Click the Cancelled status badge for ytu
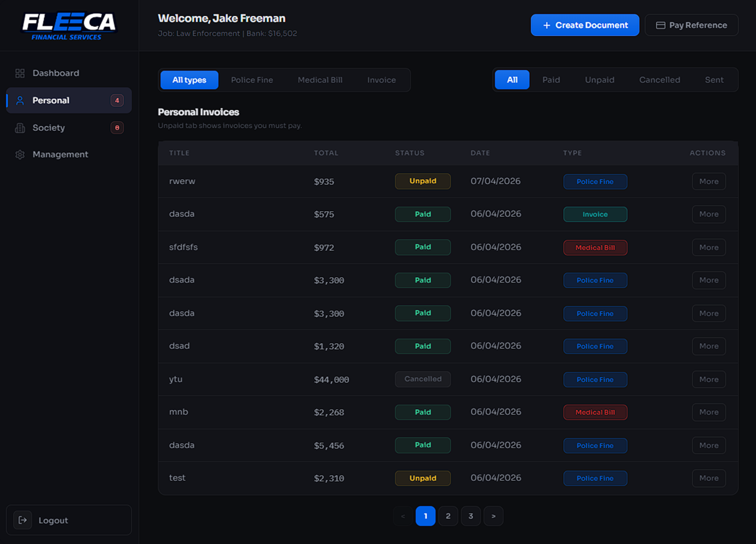 click(x=423, y=379)
